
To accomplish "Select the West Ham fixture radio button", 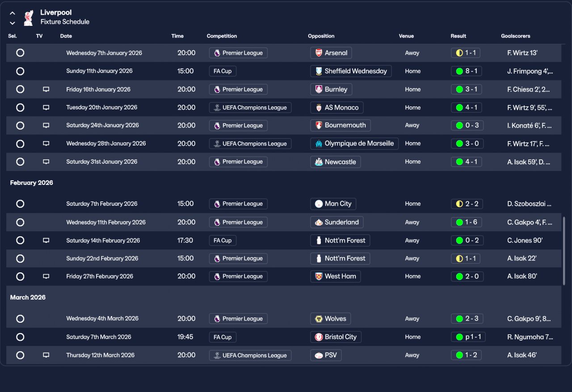I will (20, 276).
